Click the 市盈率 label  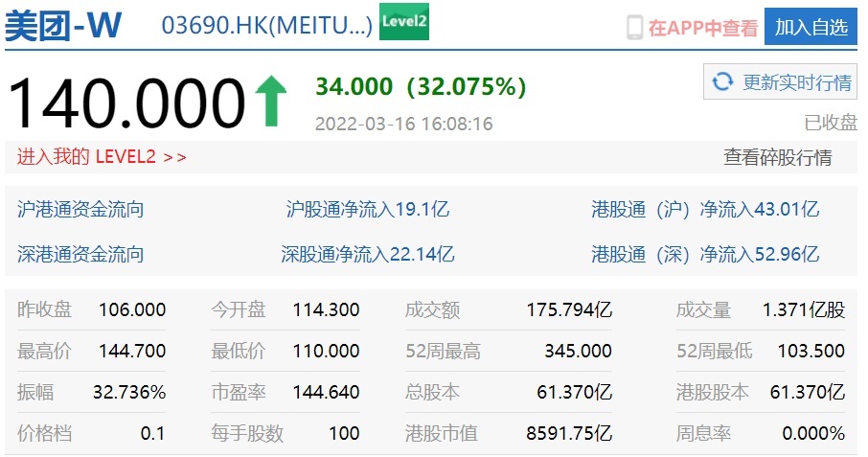239,392
